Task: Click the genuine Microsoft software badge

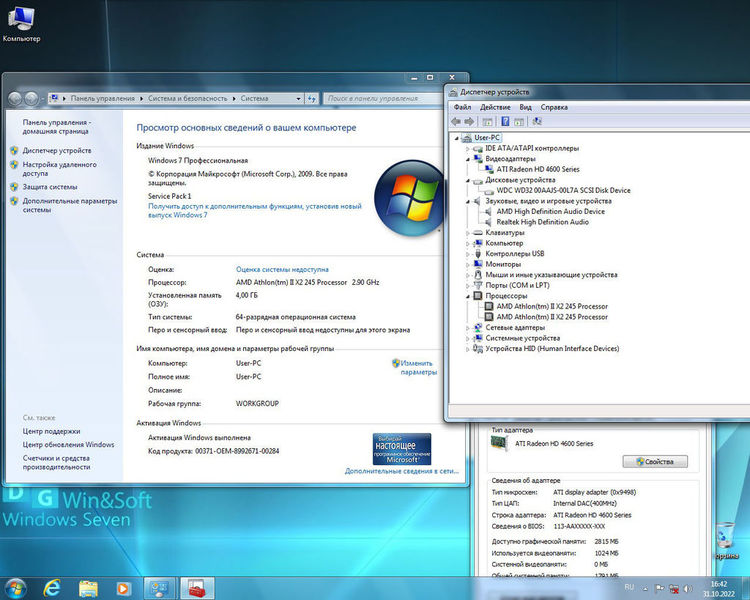Action: [x=402, y=449]
